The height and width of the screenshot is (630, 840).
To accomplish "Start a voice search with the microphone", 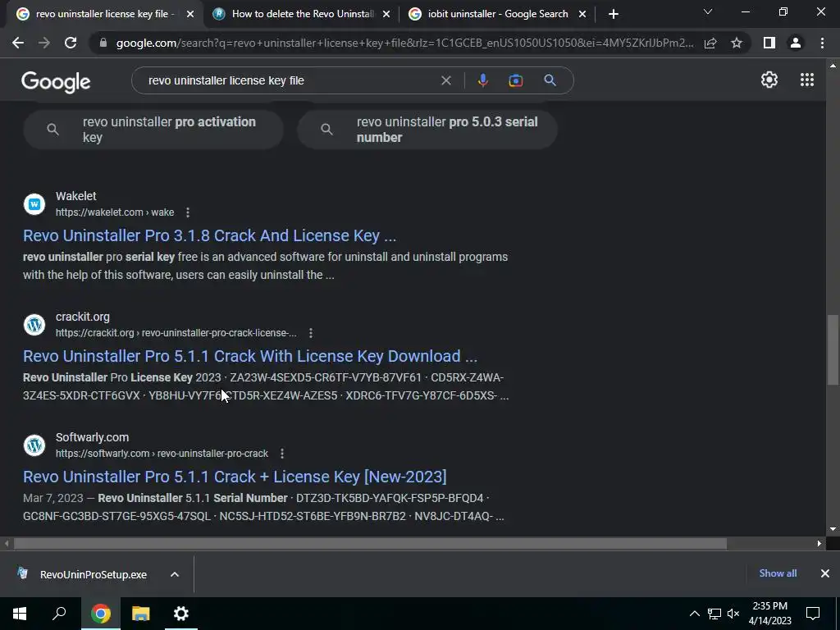I will pos(482,80).
